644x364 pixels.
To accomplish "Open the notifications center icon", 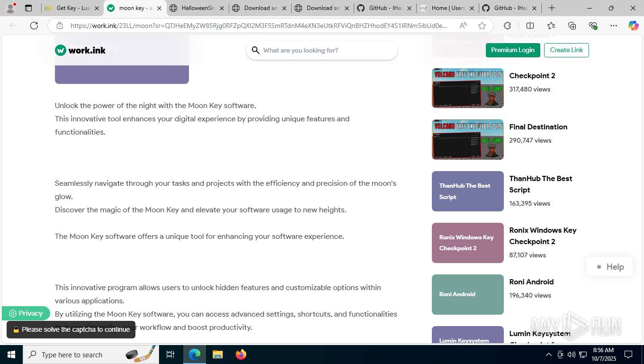I will (628, 355).
